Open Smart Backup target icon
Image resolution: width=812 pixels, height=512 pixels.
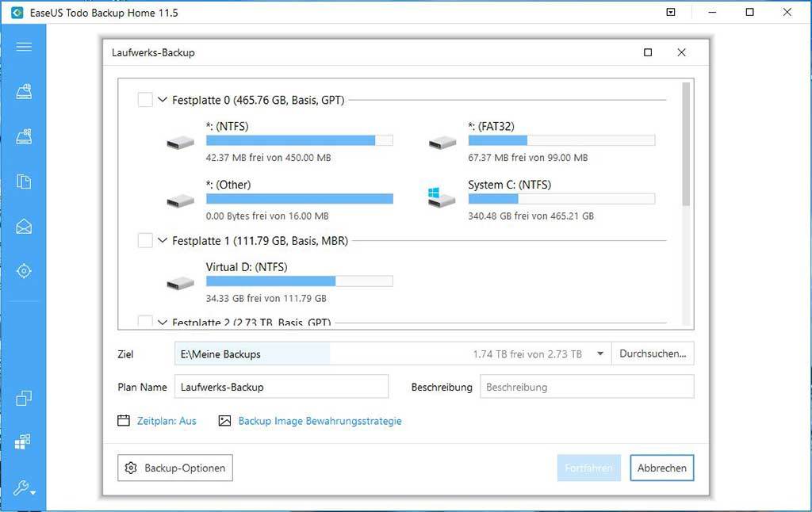click(24, 271)
